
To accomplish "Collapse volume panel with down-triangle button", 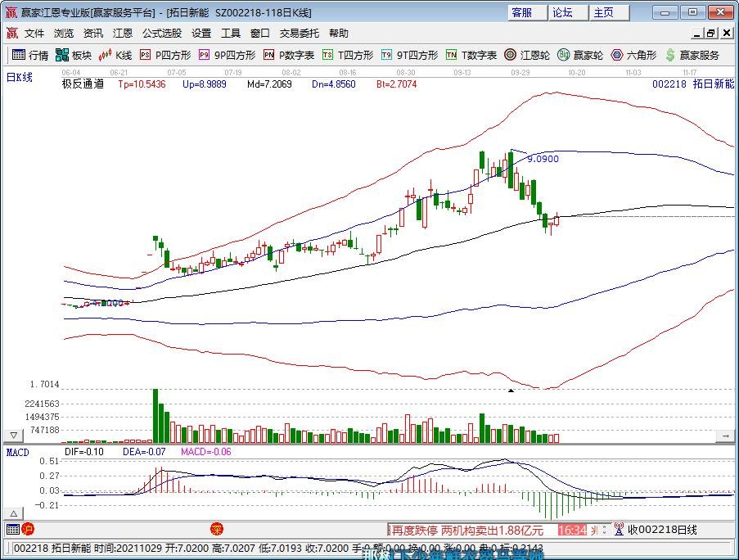I will pos(13,435).
